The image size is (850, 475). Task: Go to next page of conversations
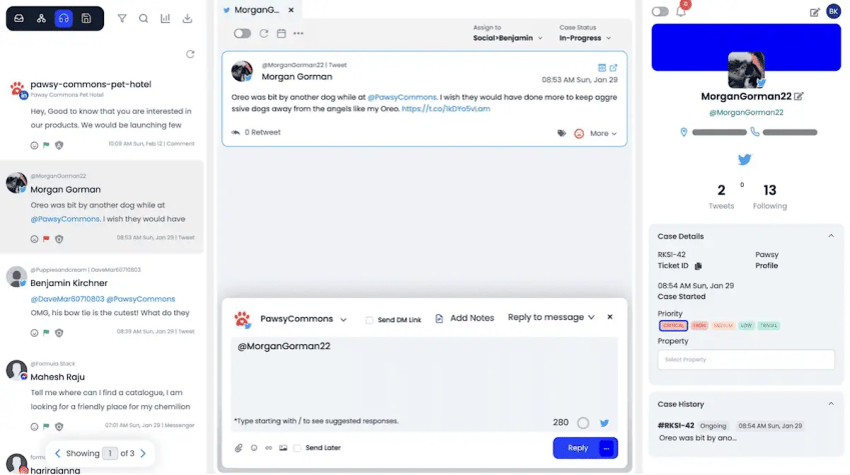[x=143, y=453]
